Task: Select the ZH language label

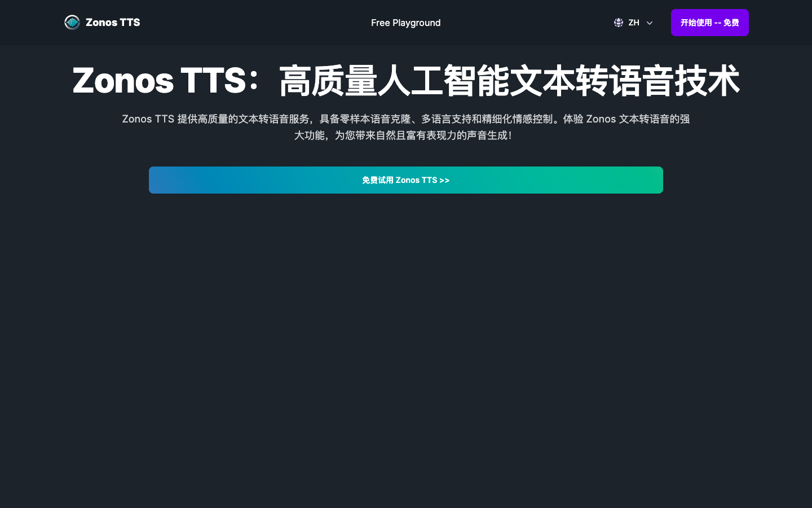Action: (634, 23)
